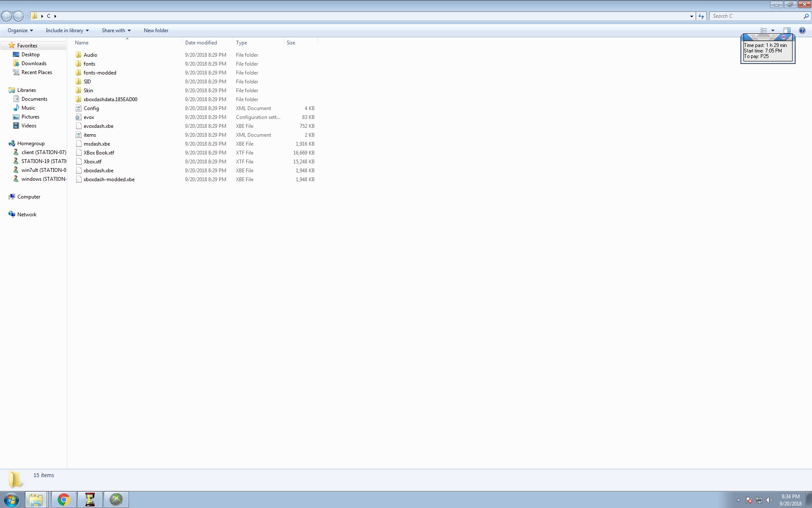Click the Refresh button beside address bar
This screenshot has width=812, height=508.
[701, 16]
